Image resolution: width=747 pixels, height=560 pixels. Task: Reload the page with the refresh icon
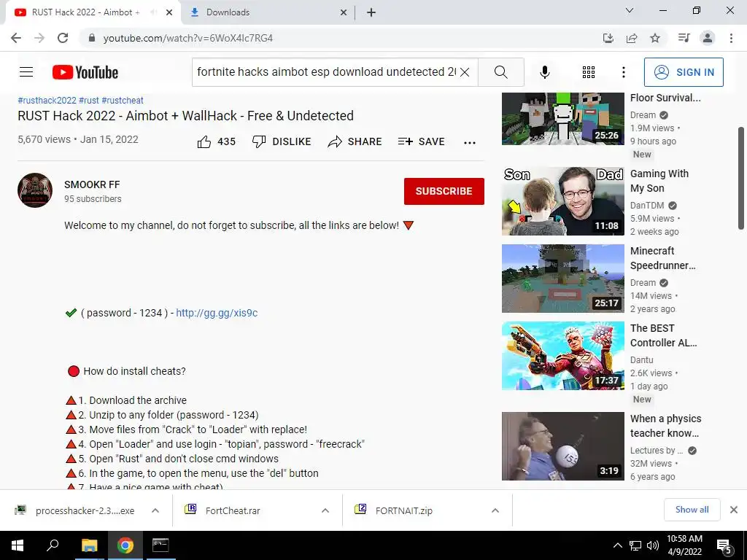63,38
